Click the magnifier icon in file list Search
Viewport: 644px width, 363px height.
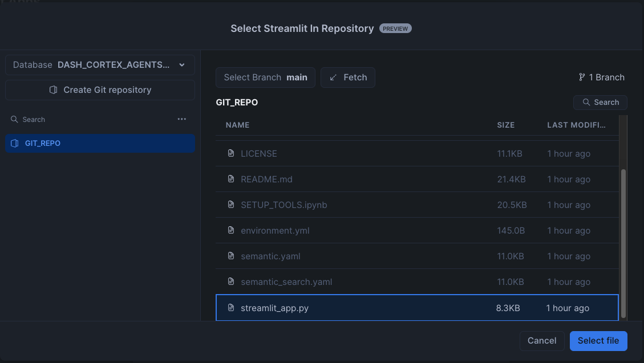click(586, 102)
